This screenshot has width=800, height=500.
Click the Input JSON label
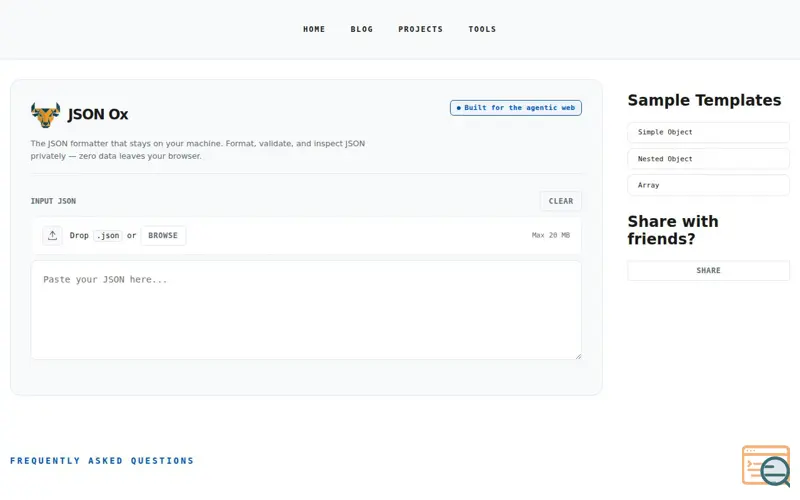point(53,201)
